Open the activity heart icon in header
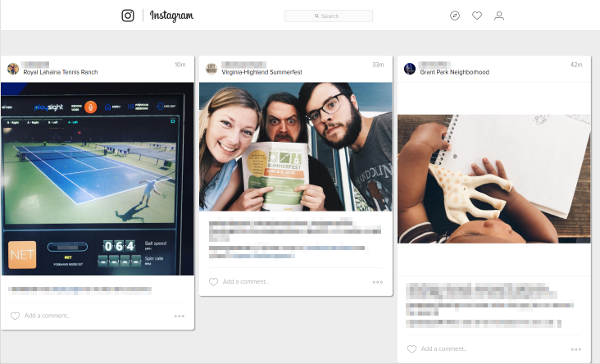This screenshot has width=600, height=364. [x=477, y=16]
